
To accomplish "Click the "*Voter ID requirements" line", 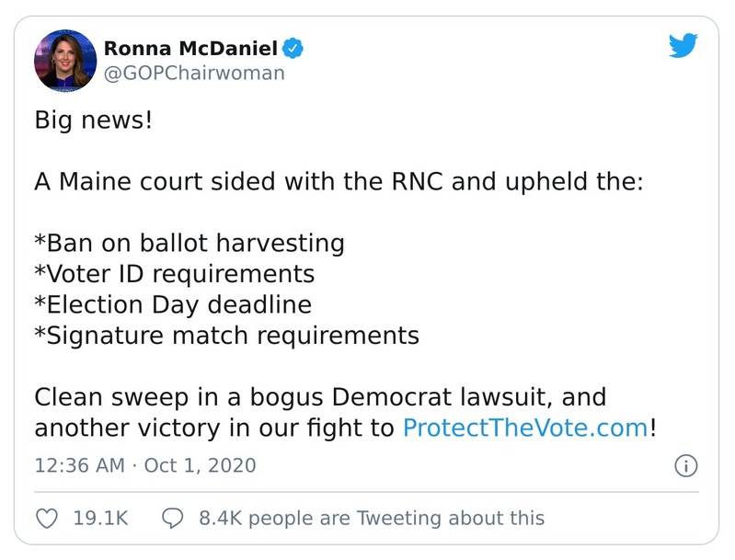I will 175,274.
